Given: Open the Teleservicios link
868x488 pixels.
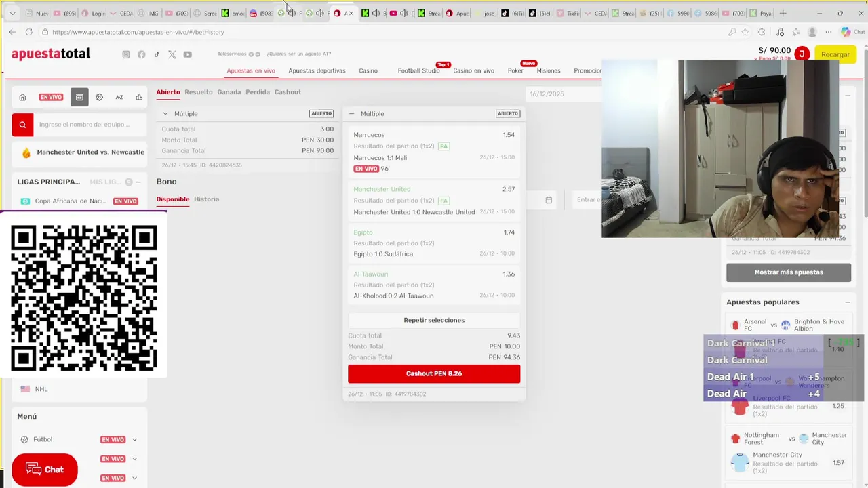Looking at the screenshot, I should click(x=232, y=54).
